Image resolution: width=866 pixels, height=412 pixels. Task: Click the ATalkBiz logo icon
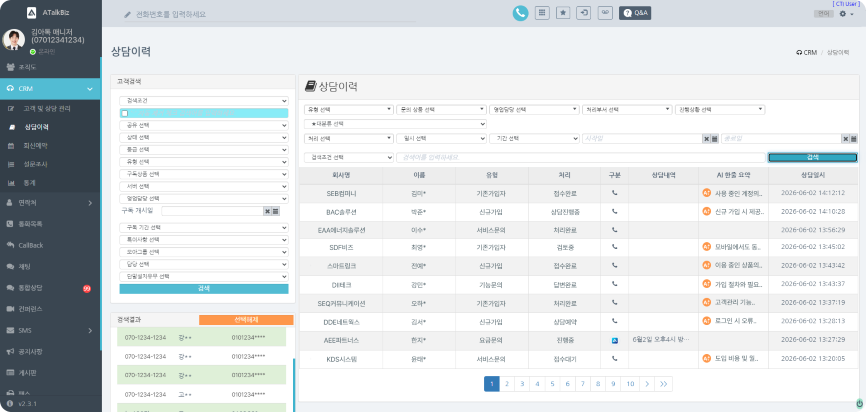pos(31,12)
